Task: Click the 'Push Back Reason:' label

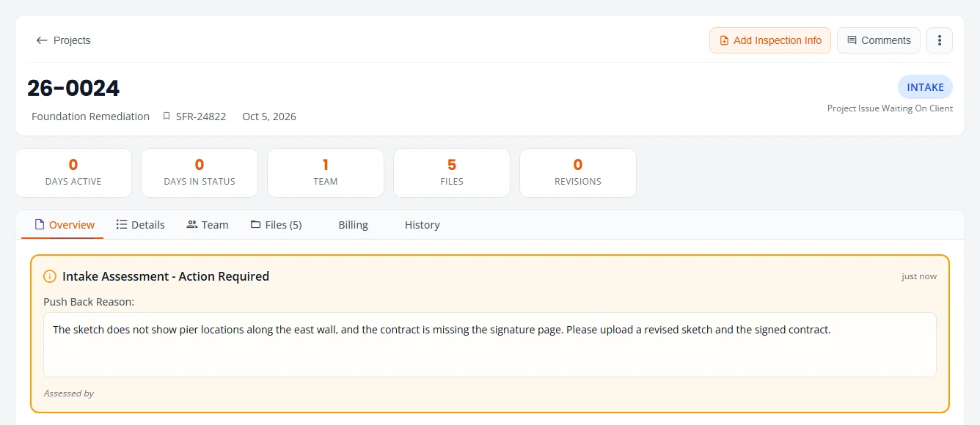Action: click(x=89, y=302)
